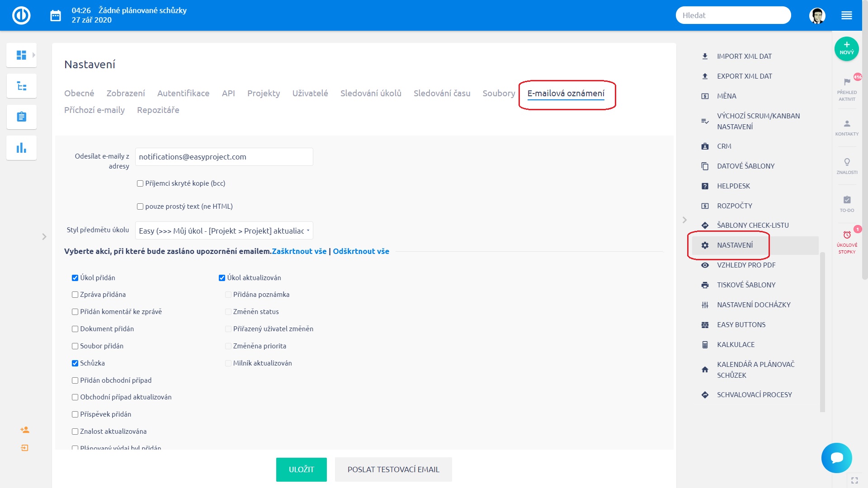
Task: Click the bar chart sidebar icon
Action: point(21,148)
